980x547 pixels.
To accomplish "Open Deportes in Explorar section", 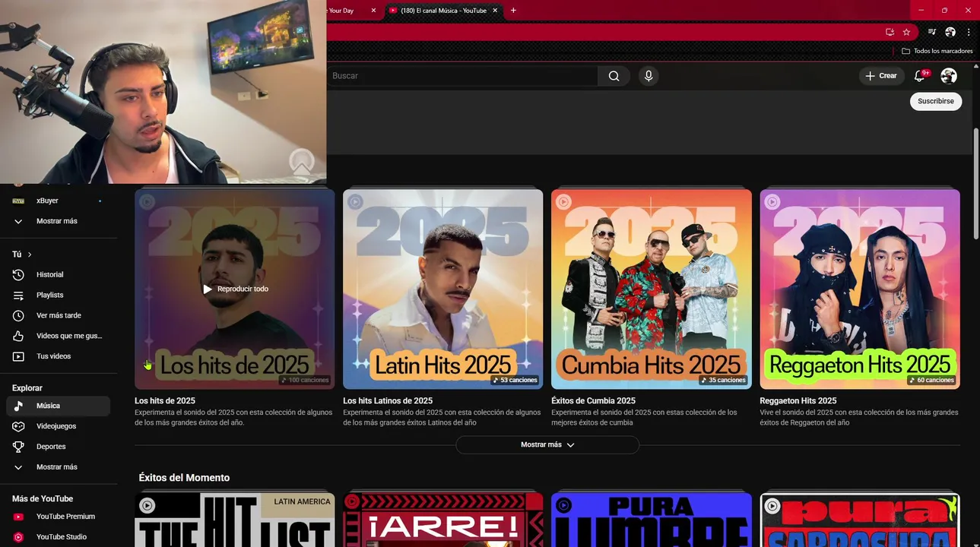I will pos(58,447).
